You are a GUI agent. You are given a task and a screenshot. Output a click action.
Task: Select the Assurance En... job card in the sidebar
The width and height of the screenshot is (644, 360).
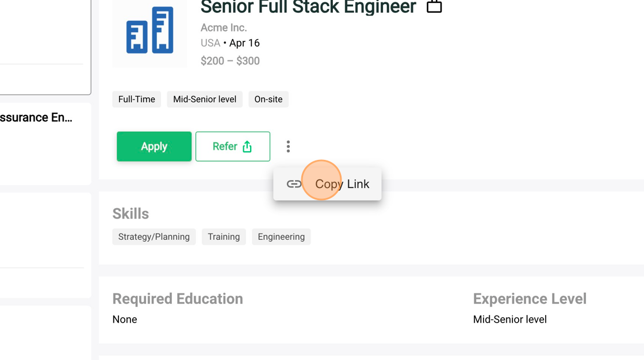click(x=45, y=144)
